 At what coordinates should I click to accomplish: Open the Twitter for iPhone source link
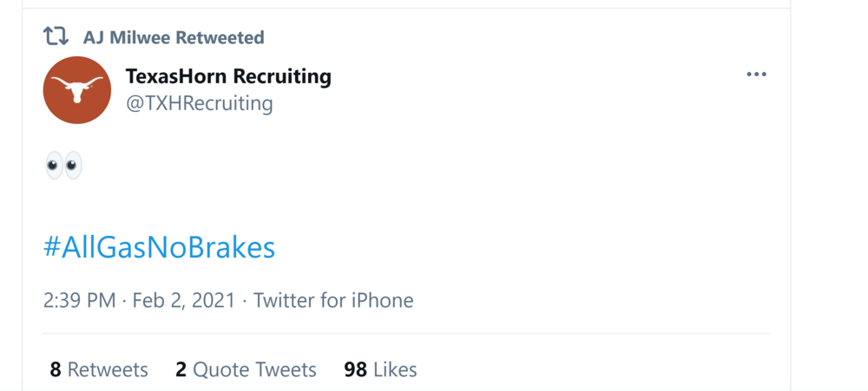point(333,301)
